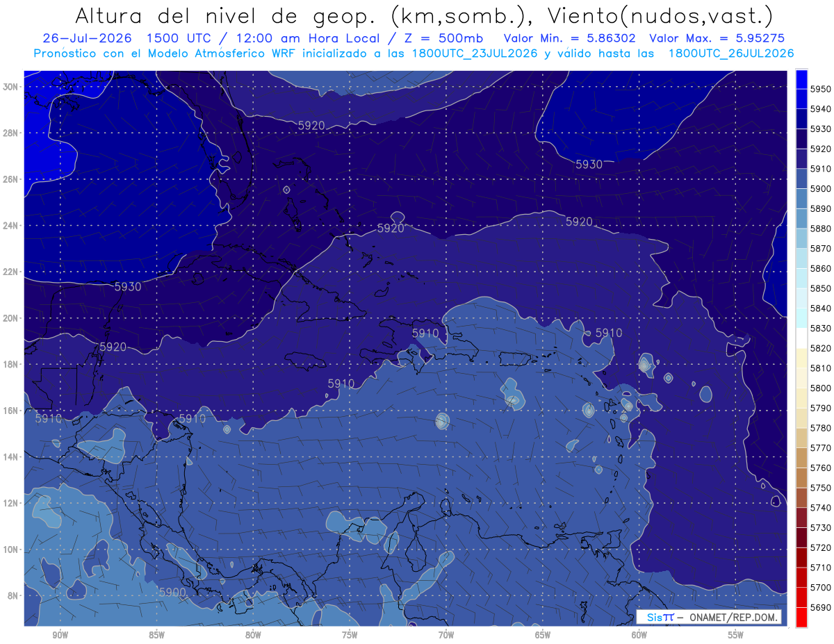Screen dimensions: 834x644
Task: Pick the tan swatch between 5760 and 5770
Action: tap(801, 458)
